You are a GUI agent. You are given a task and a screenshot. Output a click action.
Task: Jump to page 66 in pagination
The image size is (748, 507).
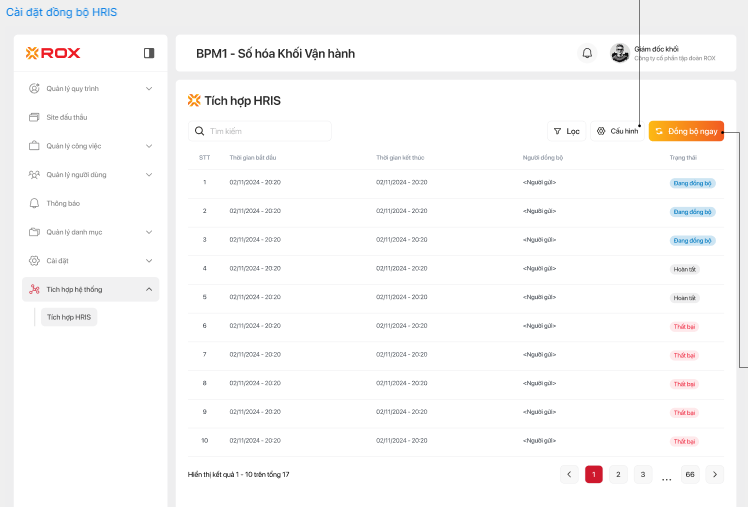(x=689, y=474)
